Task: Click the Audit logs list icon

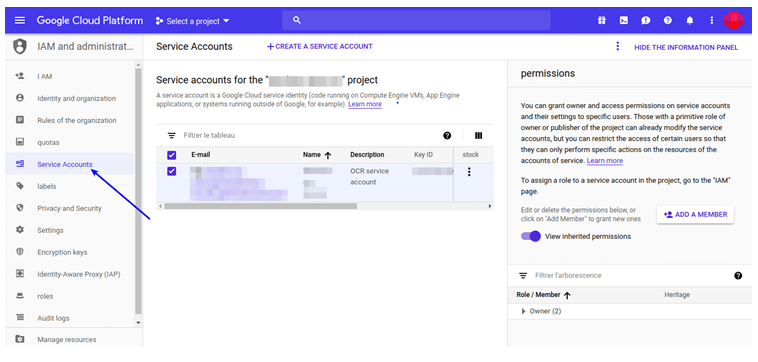Action: click(x=20, y=318)
